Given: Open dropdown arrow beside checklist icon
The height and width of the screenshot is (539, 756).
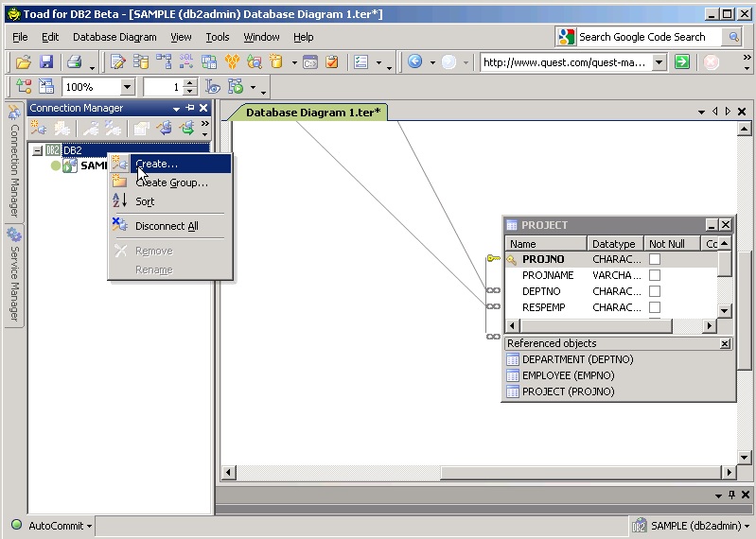Looking at the screenshot, I should 379,62.
